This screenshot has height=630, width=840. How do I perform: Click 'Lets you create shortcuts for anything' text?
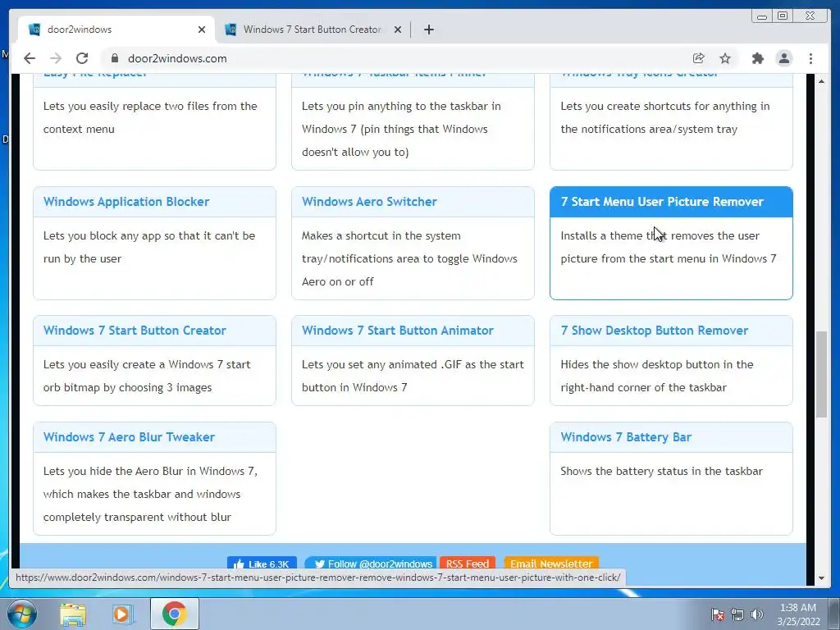tap(664, 117)
